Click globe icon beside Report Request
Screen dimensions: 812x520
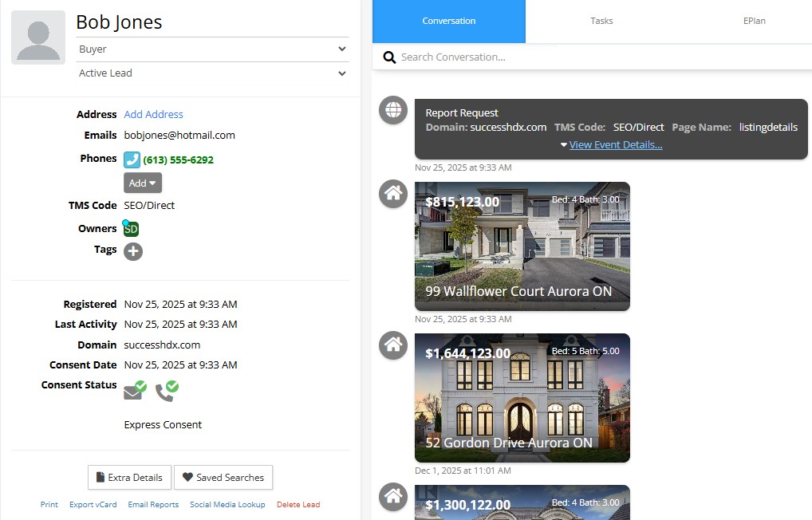pos(392,111)
